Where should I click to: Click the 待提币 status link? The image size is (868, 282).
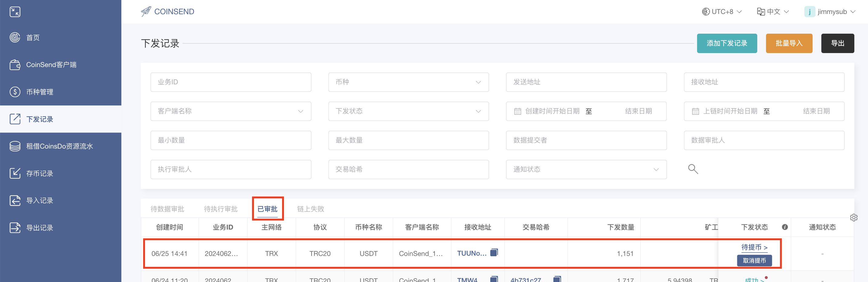(754, 247)
